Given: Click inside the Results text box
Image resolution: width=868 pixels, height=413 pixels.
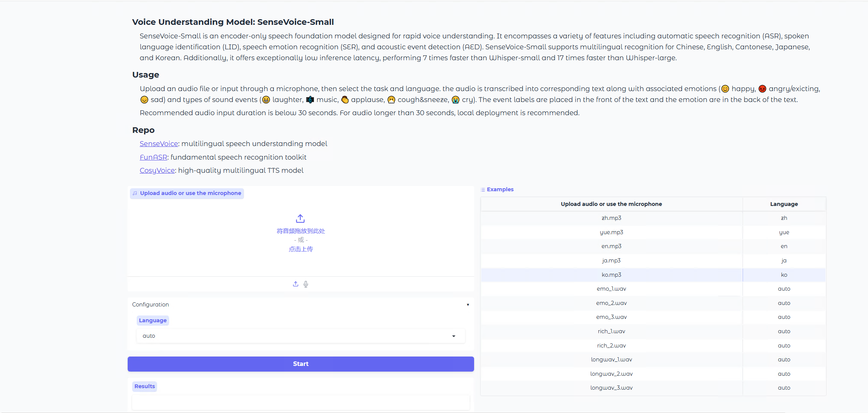Looking at the screenshot, I should [301, 402].
